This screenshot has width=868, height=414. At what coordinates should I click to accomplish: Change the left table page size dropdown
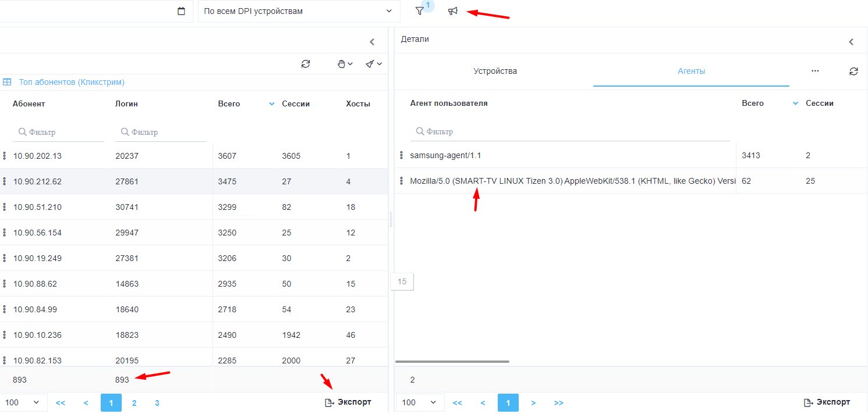(x=22, y=402)
